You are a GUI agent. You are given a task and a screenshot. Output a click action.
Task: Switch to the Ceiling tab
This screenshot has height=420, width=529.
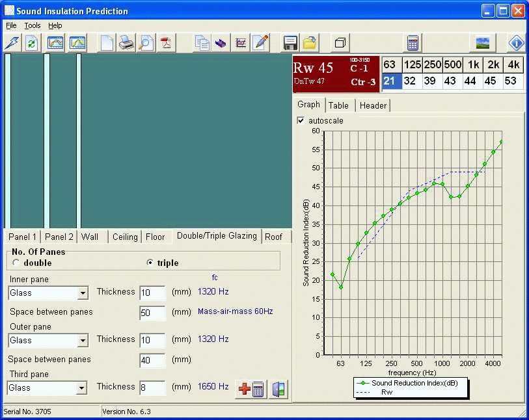tap(125, 237)
